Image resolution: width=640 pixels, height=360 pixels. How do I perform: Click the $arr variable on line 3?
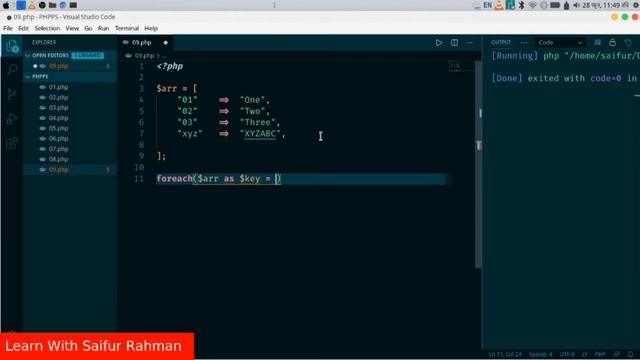point(167,89)
